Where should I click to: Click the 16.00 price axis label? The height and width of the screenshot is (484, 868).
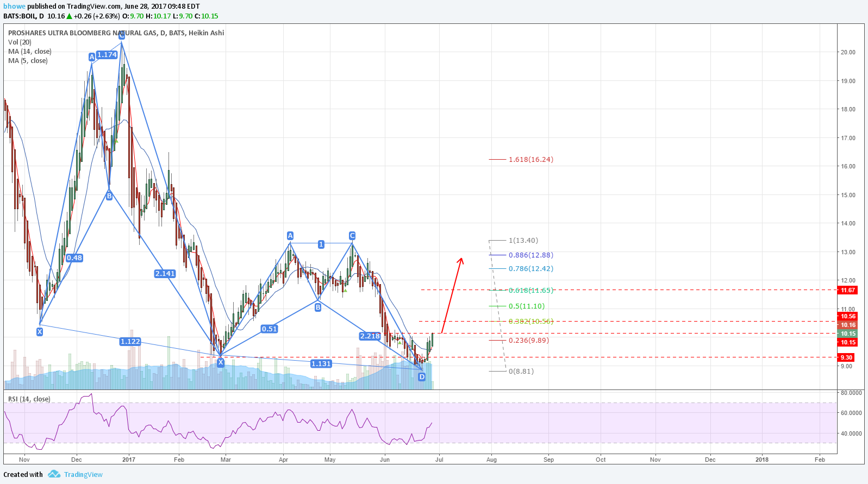848,166
